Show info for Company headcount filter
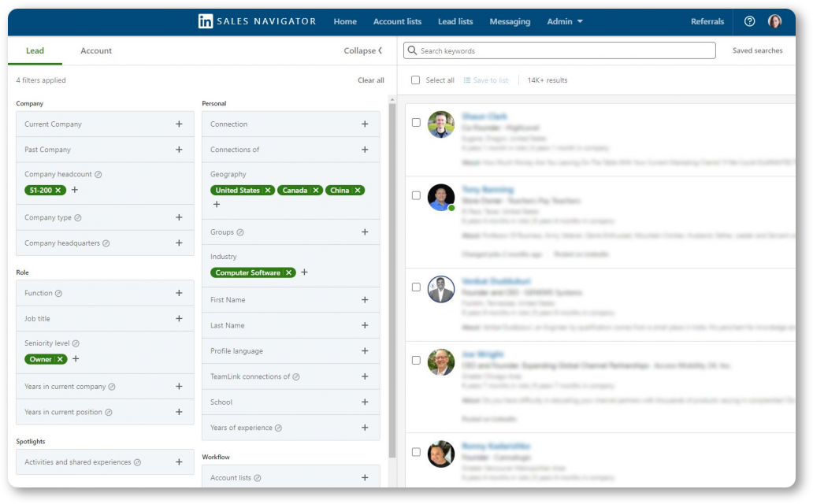This screenshot has height=504, width=813. (98, 174)
